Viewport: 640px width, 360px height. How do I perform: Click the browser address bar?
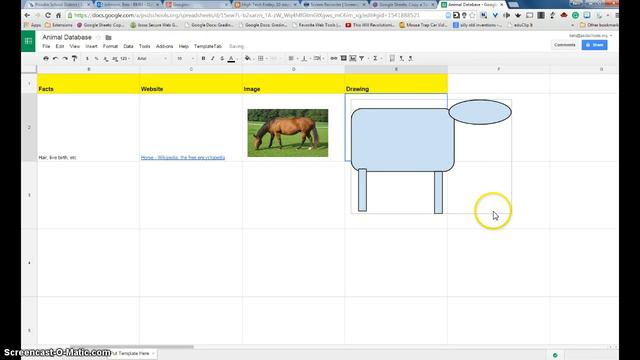257,15
